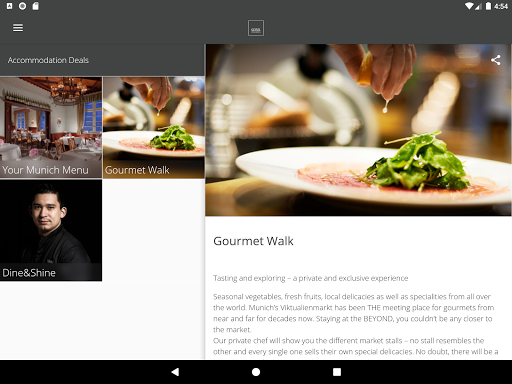Tap the cellular signal icon
This screenshot has height=384, width=512.
point(478,6)
